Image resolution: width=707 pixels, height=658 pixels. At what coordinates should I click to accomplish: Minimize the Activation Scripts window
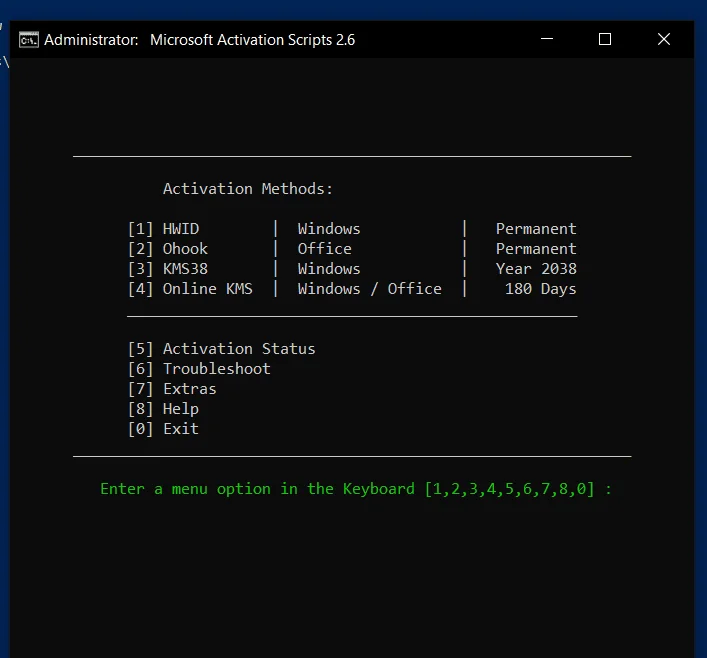click(x=546, y=39)
